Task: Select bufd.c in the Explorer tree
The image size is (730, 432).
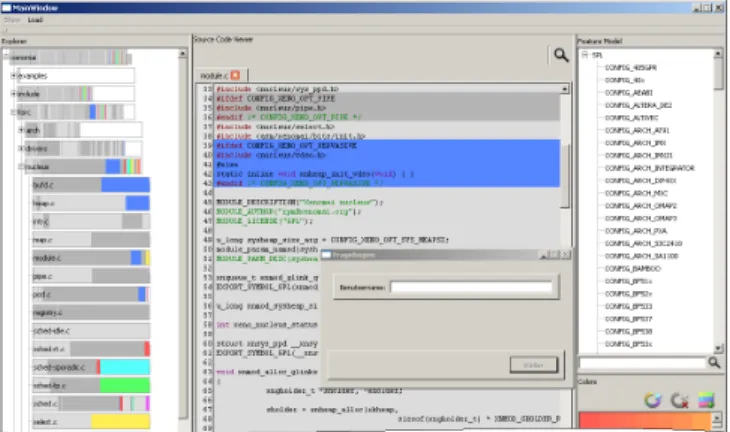Action: tap(91, 185)
